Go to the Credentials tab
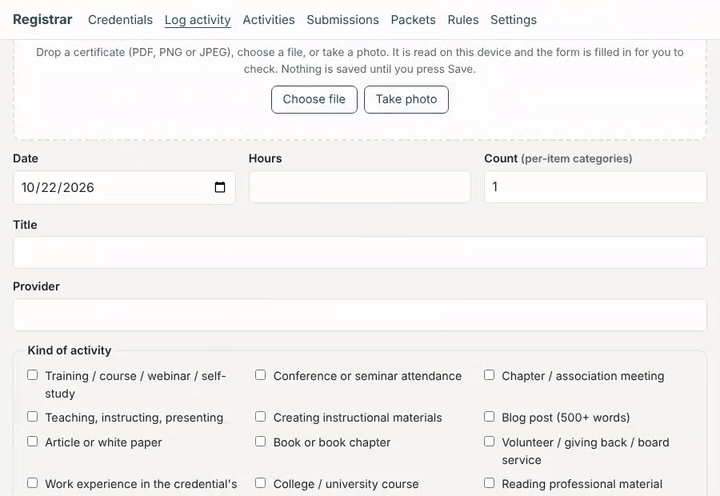This screenshot has width=720, height=496. click(x=120, y=20)
